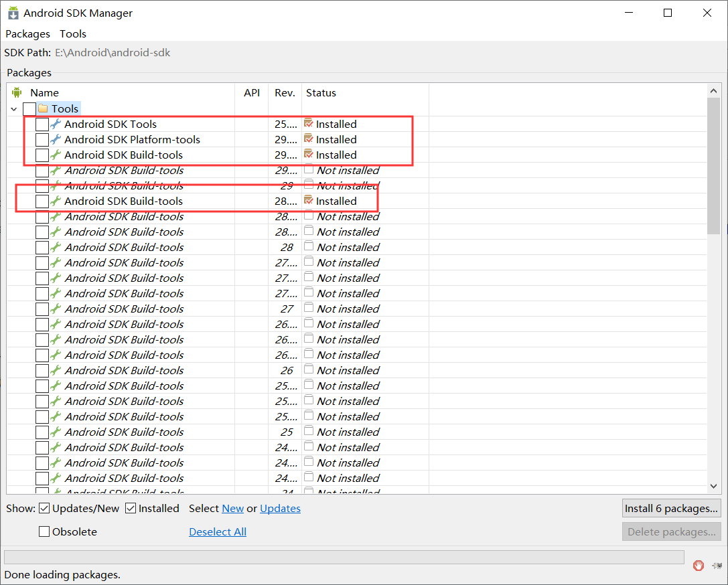This screenshot has height=585, width=728.
Task: Click the API column header
Action: click(252, 93)
